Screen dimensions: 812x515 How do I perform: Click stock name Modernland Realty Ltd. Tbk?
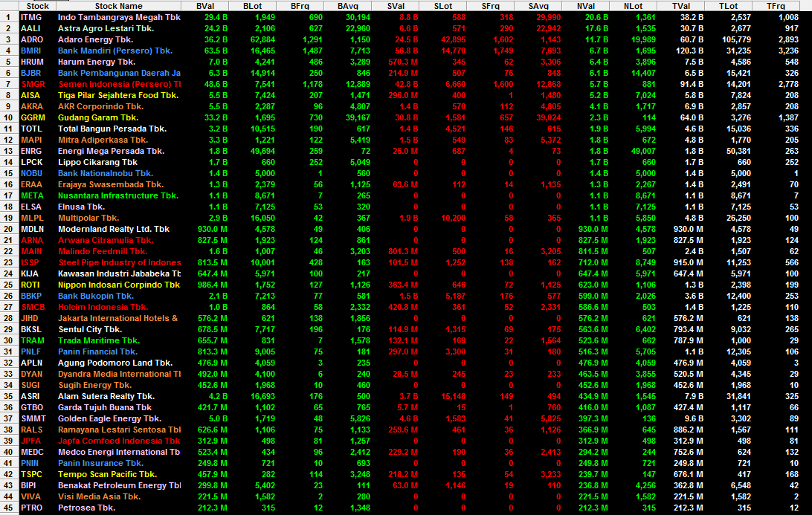click(x=114, y=229)
